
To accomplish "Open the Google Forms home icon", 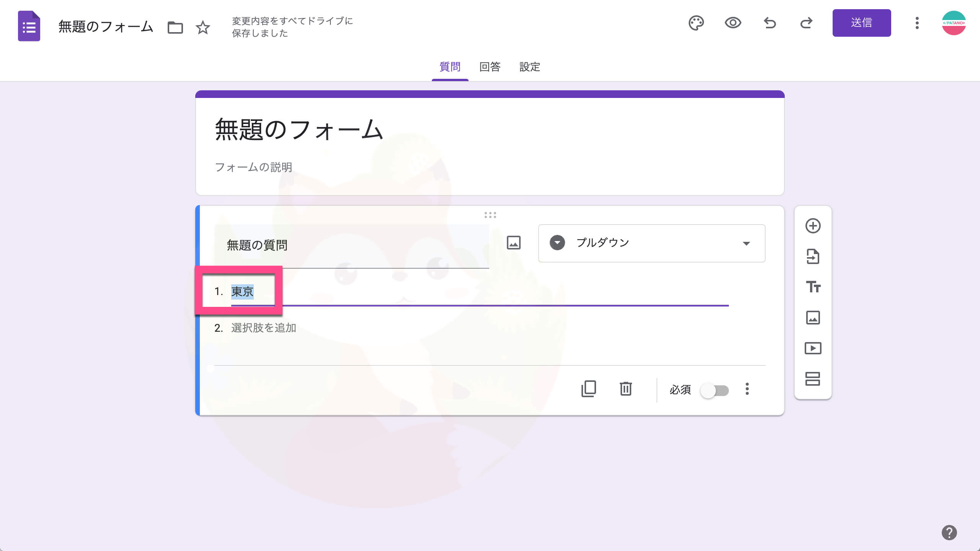I will [x=29, y=26].
